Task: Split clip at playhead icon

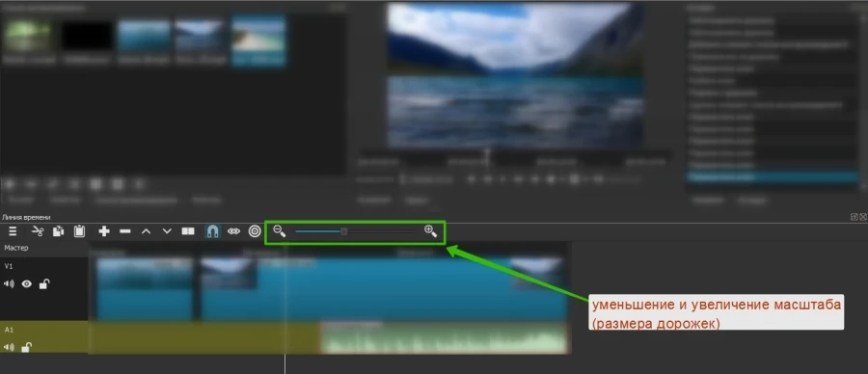Action: 188,231
